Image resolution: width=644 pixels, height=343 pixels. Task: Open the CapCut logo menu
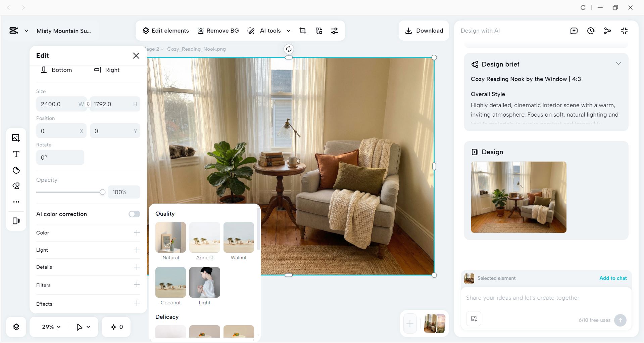click(14, 31)
